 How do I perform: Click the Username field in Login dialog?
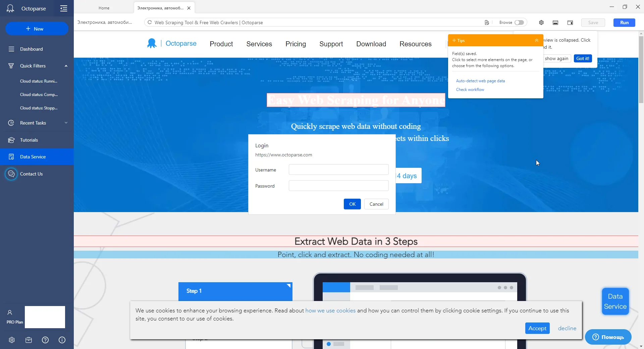pyautogui.click(x=339, y=169)
